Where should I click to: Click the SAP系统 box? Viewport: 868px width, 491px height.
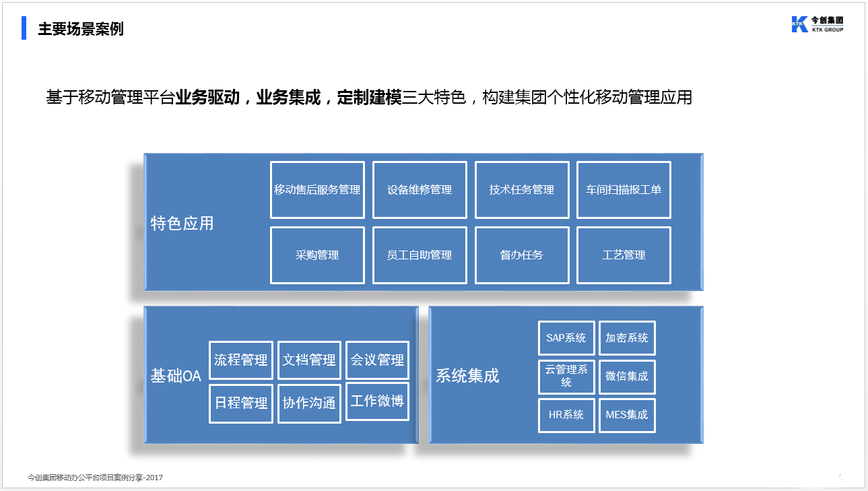click(x=566, y=338)
